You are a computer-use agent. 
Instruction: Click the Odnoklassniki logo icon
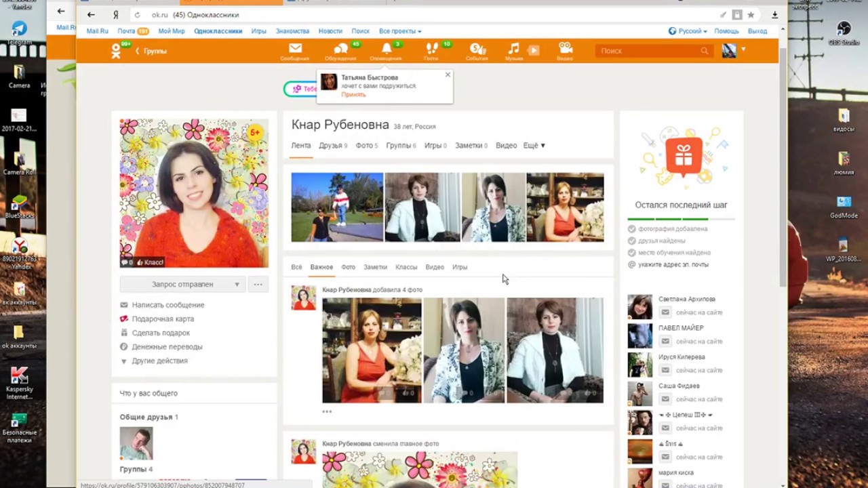click(x=117, y=52)
